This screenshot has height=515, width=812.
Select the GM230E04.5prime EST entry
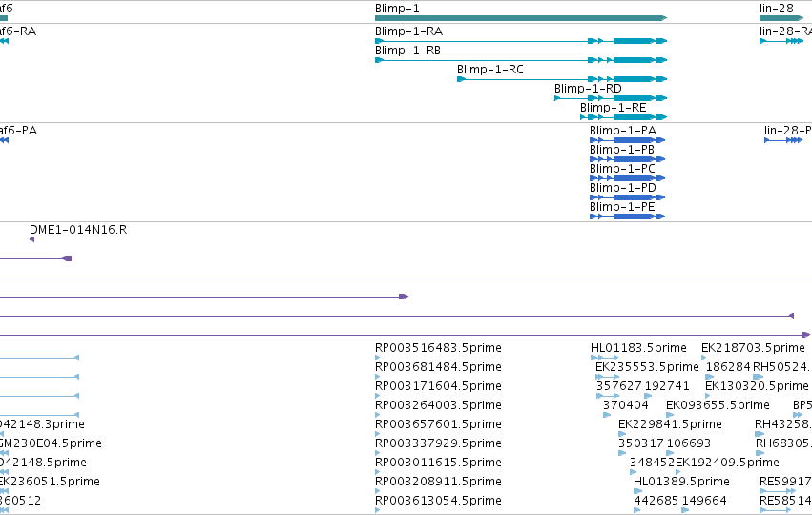click(x=51, y=443)
